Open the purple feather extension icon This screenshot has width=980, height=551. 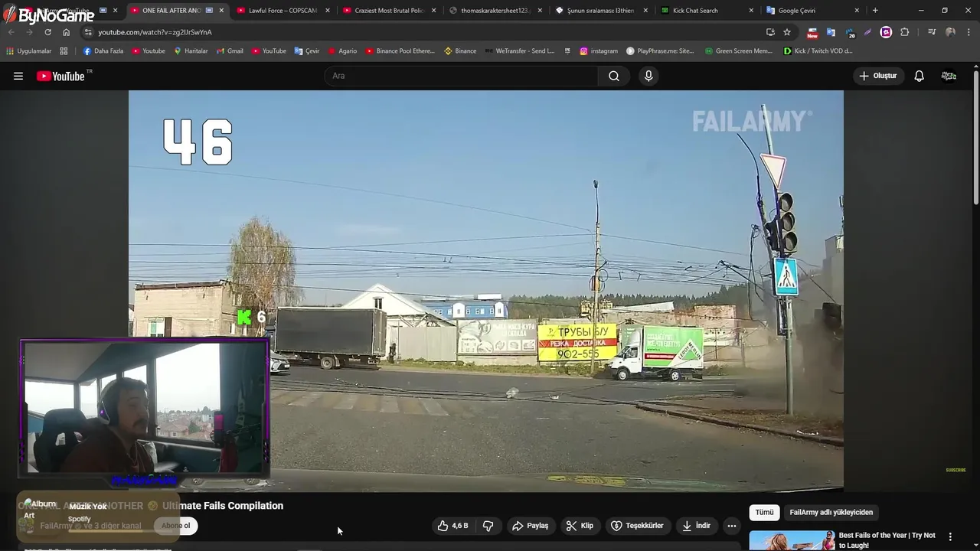[867, 32]
